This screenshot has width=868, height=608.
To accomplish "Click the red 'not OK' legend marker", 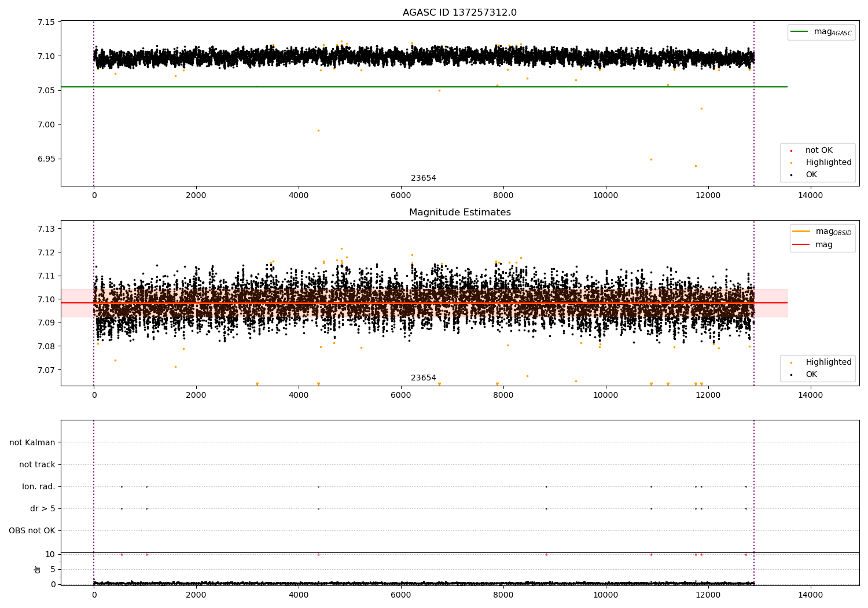I will coord(791,151).
